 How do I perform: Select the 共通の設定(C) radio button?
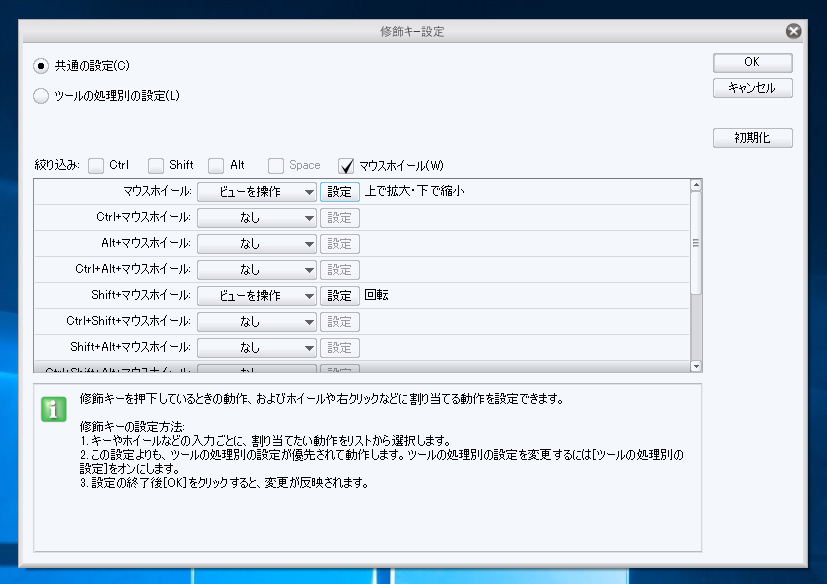pyautogui.click(x=41, y=66)
